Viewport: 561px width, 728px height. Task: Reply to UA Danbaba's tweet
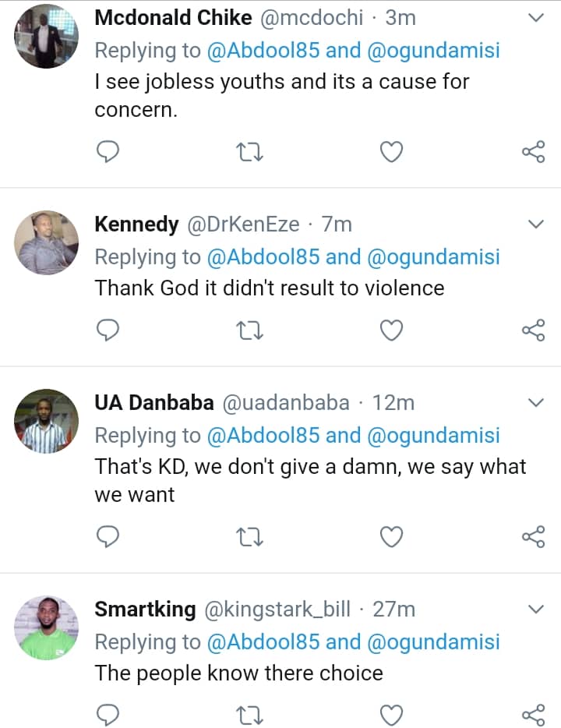pos(107,536)
